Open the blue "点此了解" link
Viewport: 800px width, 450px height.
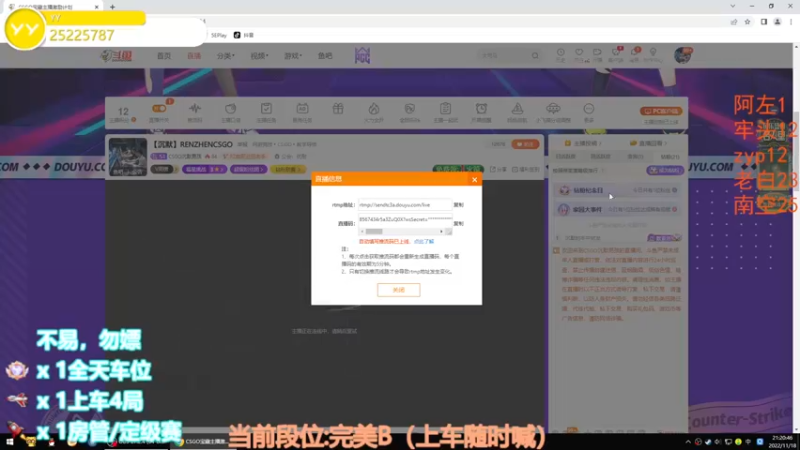pyautogui.click(x=424, y=241)
